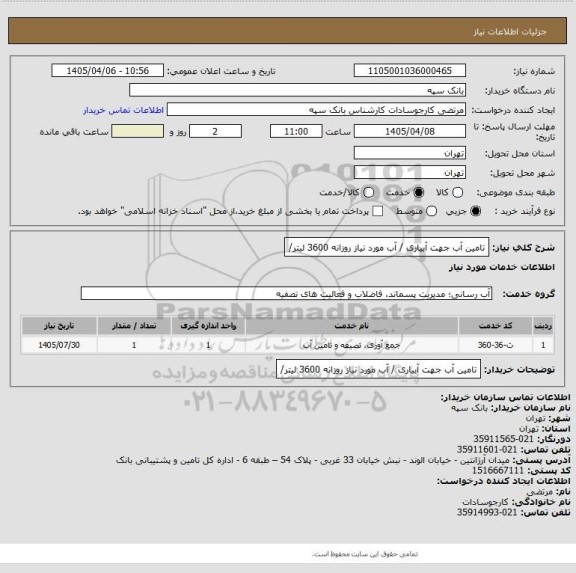This screenshot has height=573, width=576.
Task: Click the announcement date field 1405/04/06 - 10:56
Action: click(108, 71)
